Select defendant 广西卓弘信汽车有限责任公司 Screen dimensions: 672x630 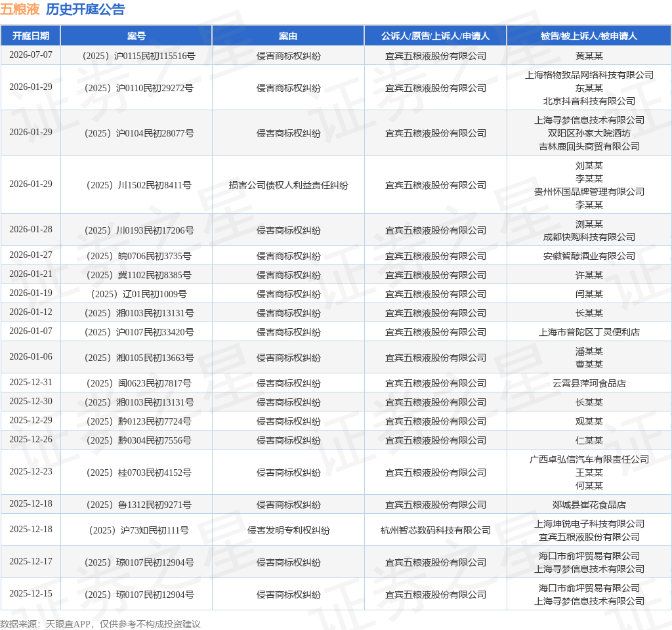589,459
